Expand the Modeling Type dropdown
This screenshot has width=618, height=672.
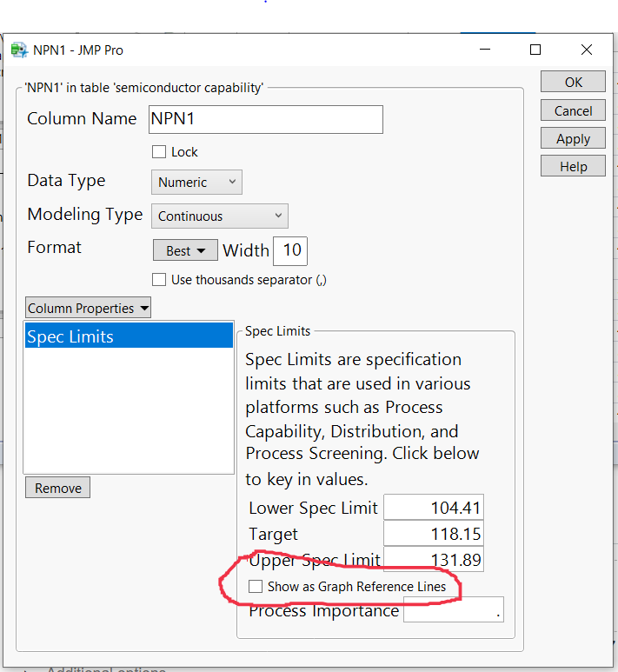click(220, 216)
